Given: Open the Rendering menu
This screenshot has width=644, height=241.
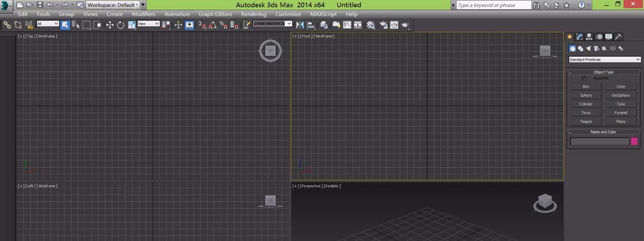Looking at the screenshot, I should point(253,14).
